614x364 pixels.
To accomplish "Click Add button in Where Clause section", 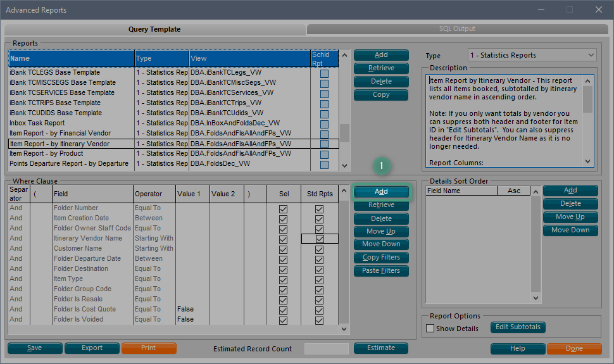I will (381, 192).
